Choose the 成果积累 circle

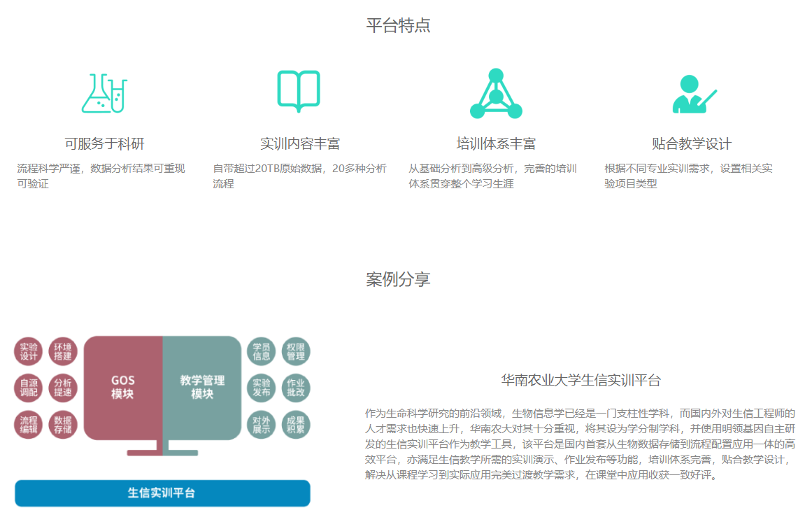tap(296, 424)
